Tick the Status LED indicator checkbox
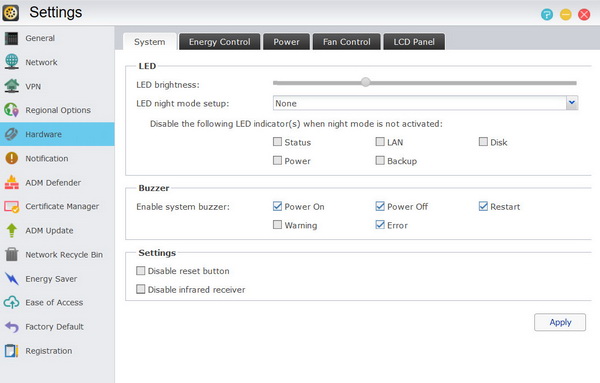Screen dimensions: 600x383 coord(277,142)
